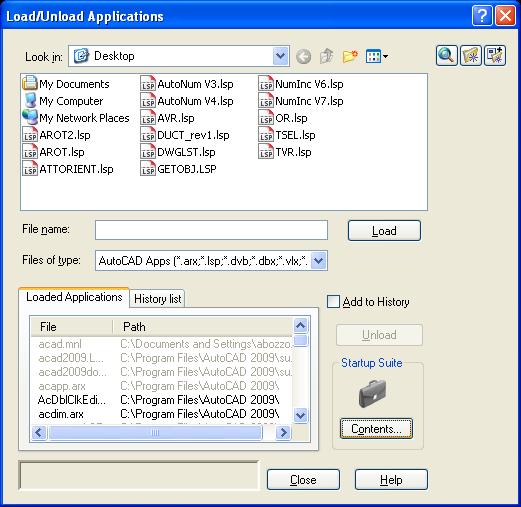The width and height of the screenshot is (521, 507).
Task: Select the acad.mnl row
Action: point(162,344)
